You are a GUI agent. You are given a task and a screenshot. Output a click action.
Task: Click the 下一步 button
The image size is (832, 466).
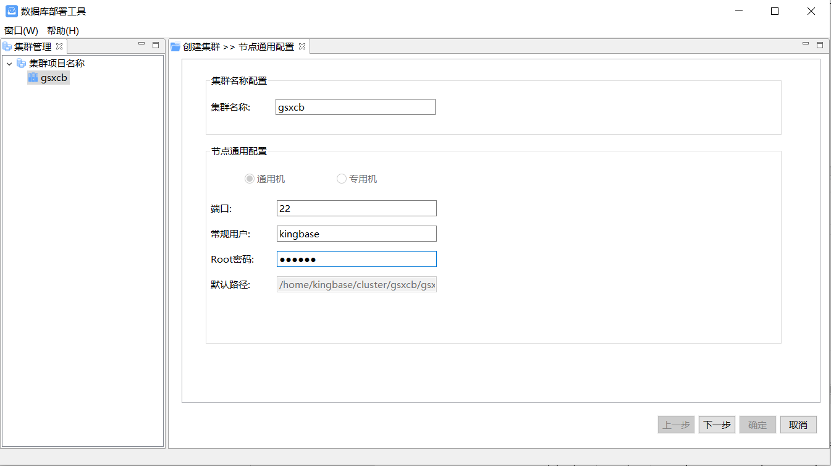[x=717, y=425]
